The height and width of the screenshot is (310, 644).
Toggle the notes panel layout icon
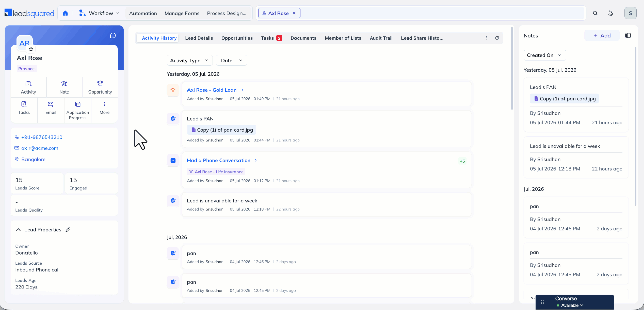[628, 35]
